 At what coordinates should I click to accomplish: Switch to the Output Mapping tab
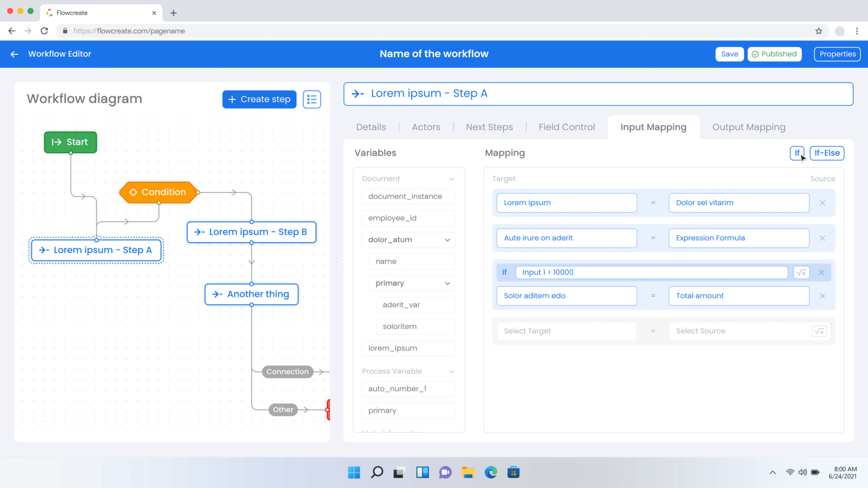coord(749,127)
